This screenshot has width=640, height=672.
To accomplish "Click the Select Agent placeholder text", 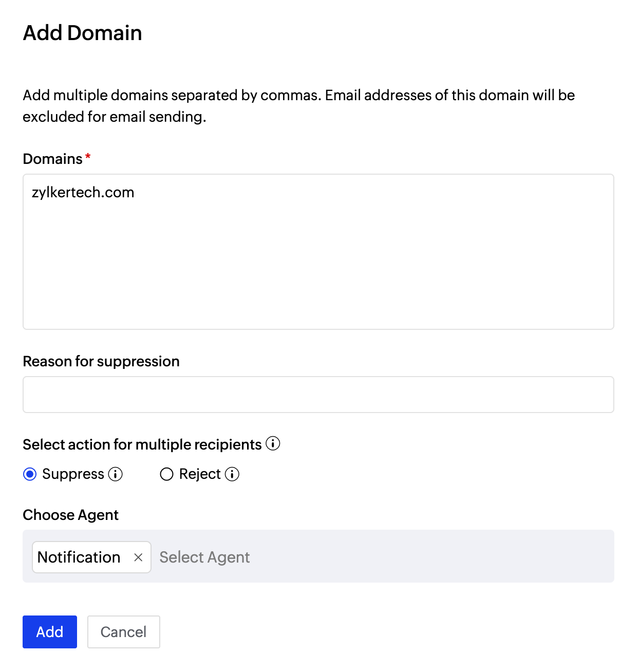I will 204,557.
